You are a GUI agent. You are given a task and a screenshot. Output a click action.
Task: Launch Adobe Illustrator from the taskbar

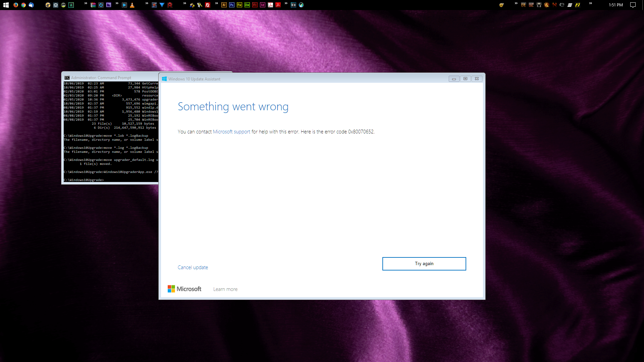(x=224, y=5)
